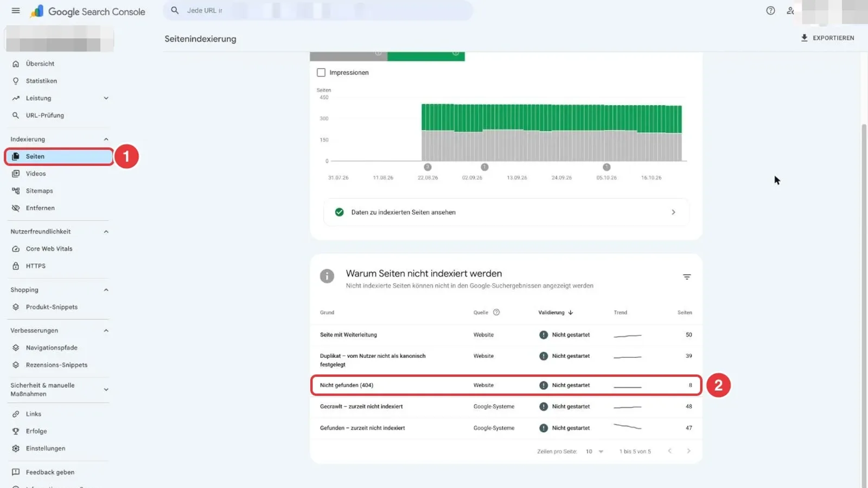Viewport: 868px width, 488px height.
Task: Click the EXPORTIEREN download button
Action: 827,38
